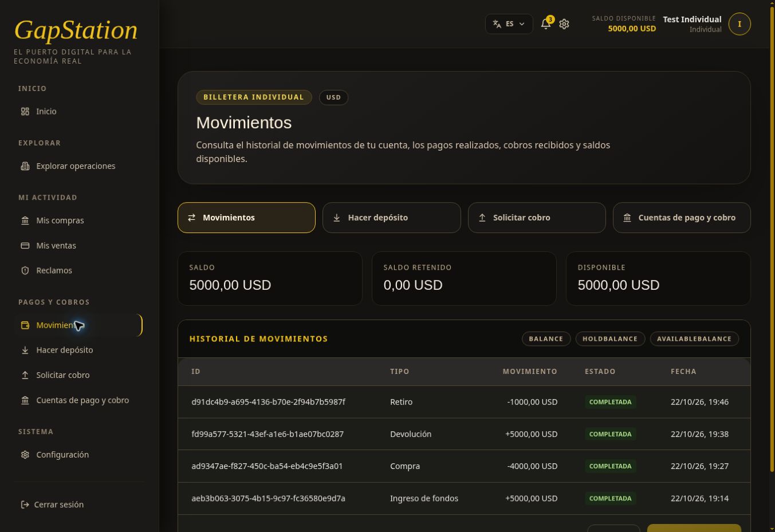The height and width of the screenshot is (532, 775).
Task: Click the Explorar operaciones sidebar icon
Action: (25, 166)
